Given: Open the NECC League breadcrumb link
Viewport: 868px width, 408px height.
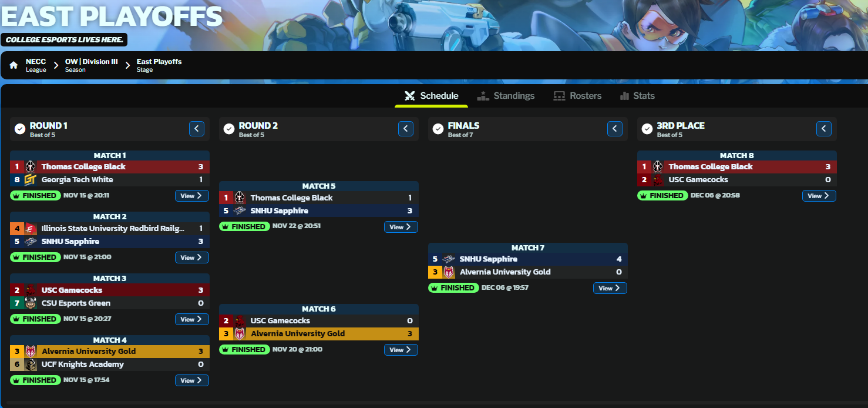Looking at the screenshot, I should click(x=36, y=65).
